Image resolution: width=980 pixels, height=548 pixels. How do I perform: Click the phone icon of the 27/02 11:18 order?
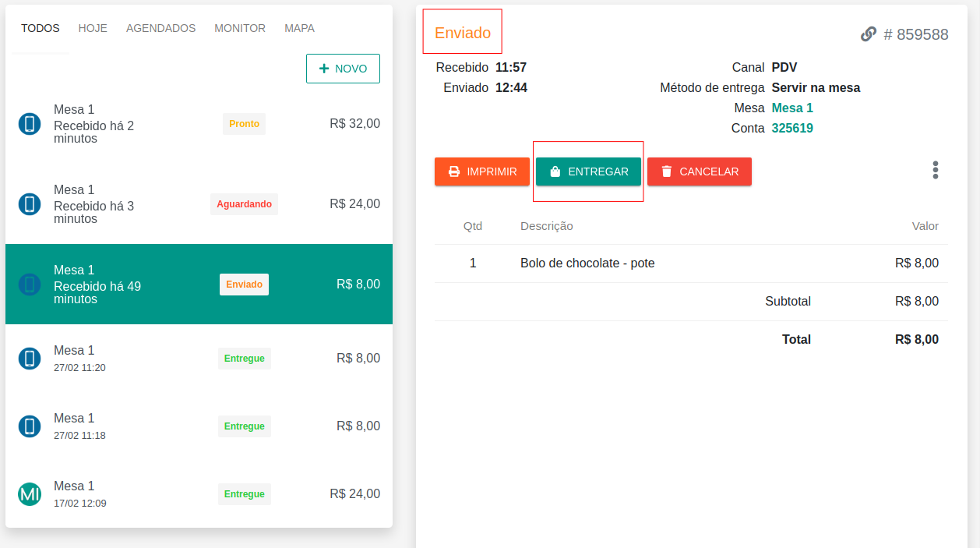[30, 426]
